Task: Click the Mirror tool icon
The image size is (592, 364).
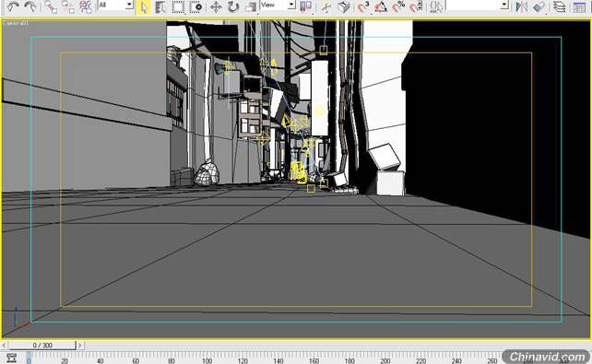Action: click(521, 6)
